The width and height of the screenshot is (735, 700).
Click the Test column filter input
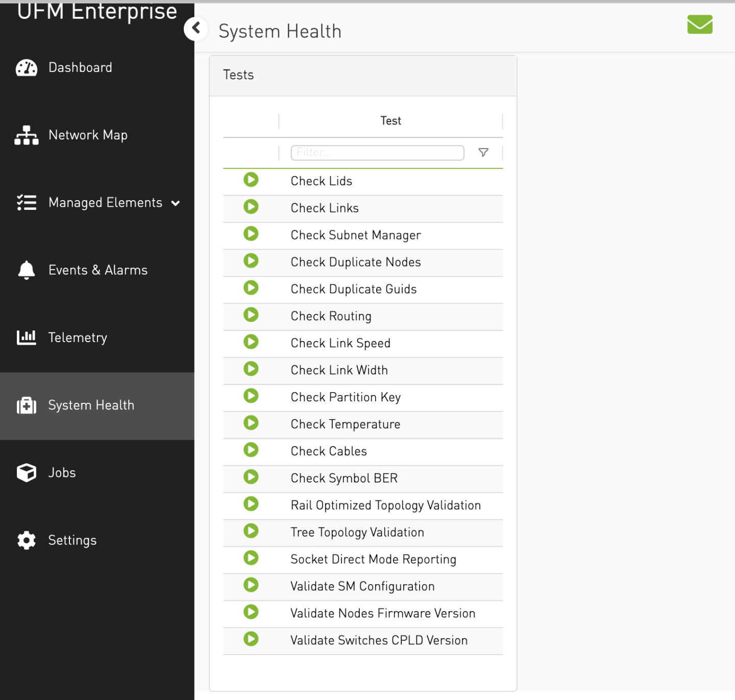[377, 153]
